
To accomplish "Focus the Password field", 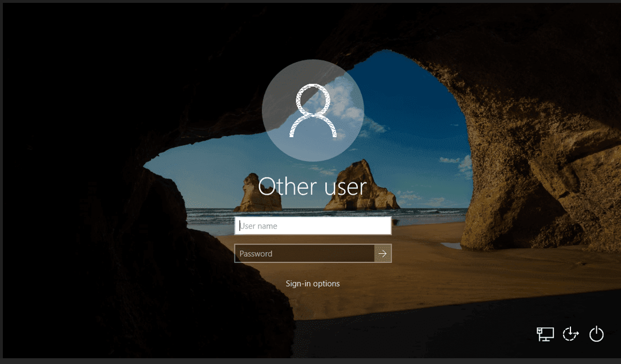I will click(304, 253).
